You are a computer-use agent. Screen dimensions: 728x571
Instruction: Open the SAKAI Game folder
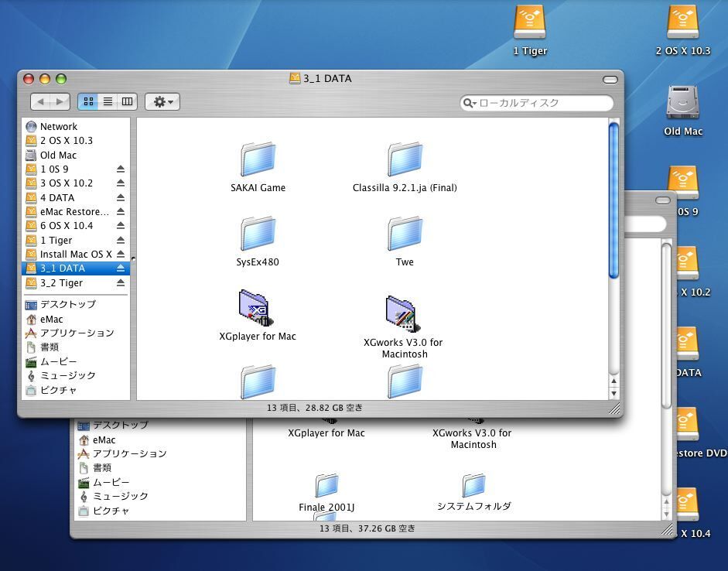coord(258,159)
